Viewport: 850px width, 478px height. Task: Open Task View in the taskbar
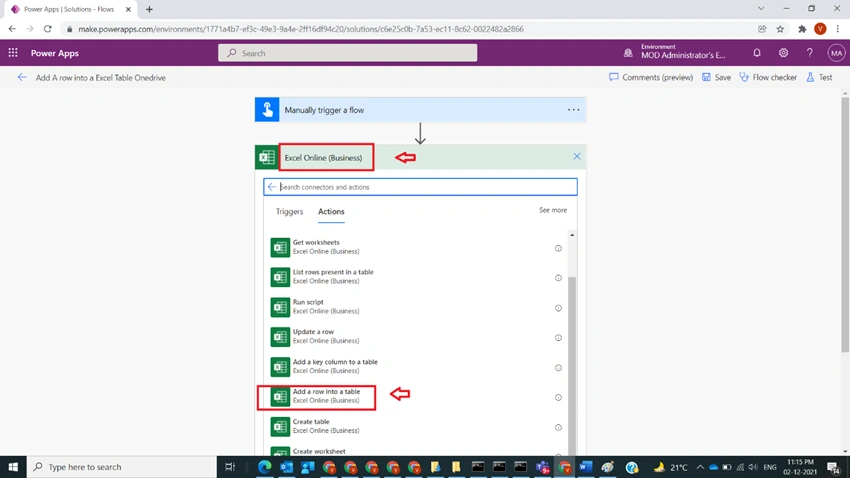(x=230, y=467)
